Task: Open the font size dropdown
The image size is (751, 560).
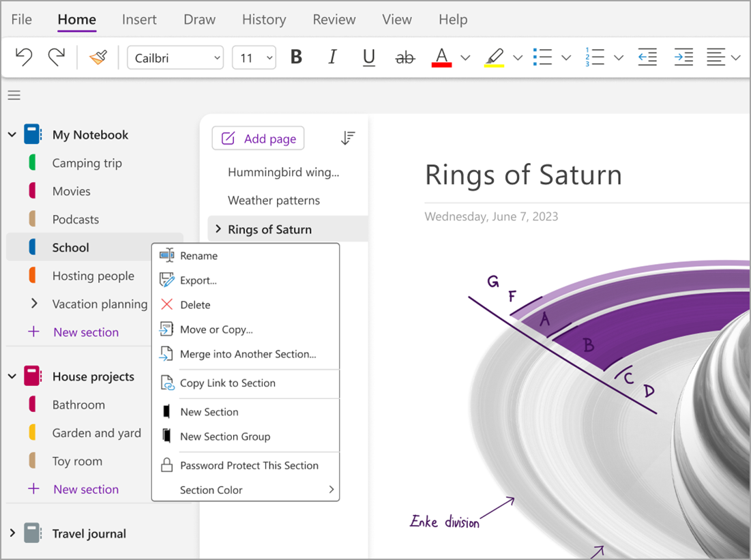Action: pyautogui.click(x=254, y=58)
